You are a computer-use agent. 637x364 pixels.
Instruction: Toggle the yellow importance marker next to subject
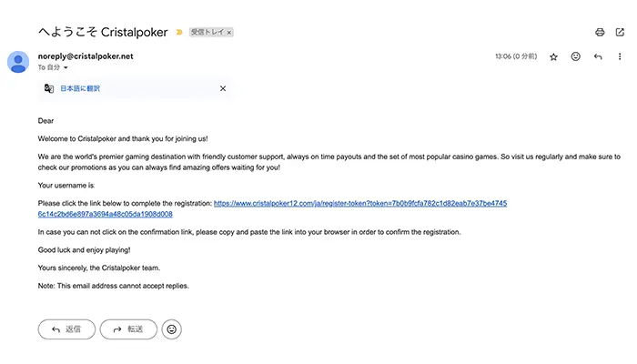(179, 32)
